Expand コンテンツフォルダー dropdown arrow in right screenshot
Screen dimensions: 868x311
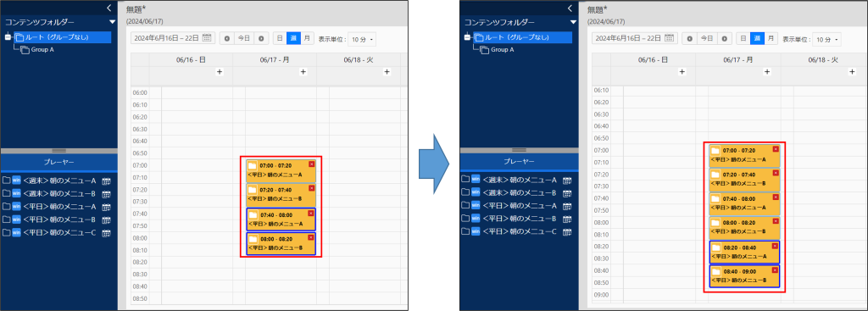coord(574,23)
